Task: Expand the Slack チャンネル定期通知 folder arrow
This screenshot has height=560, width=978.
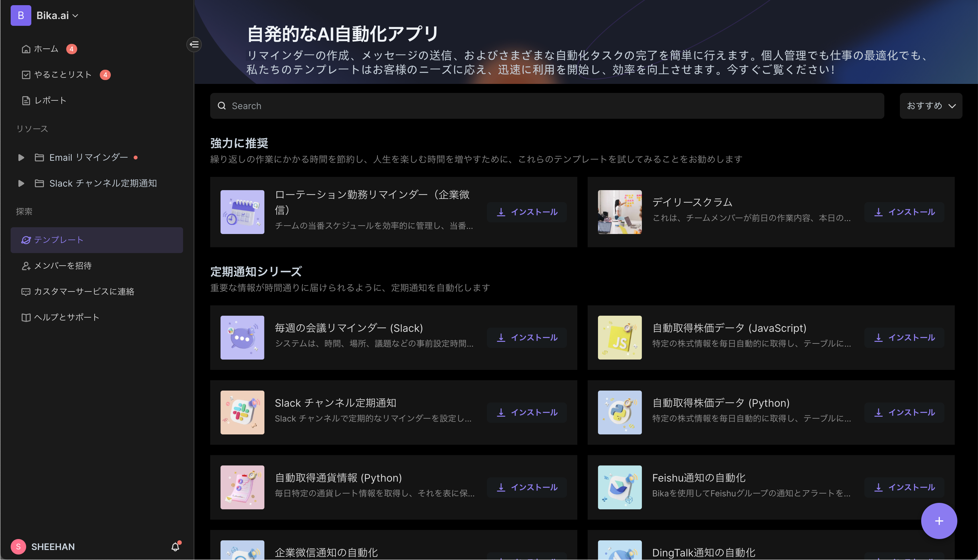Action: [21, 183]
